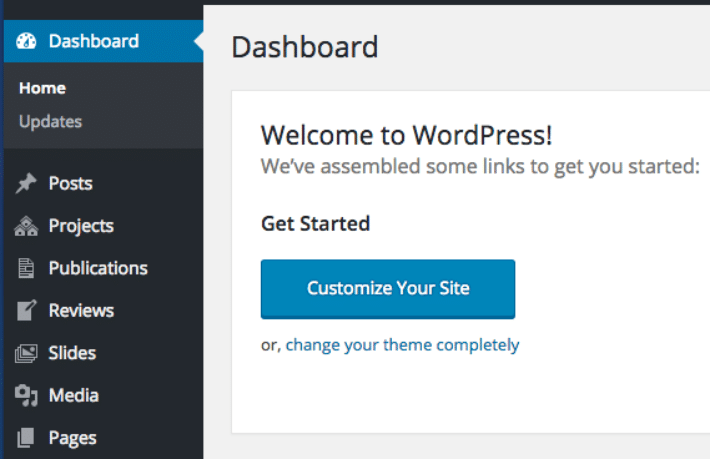Click the Media camera and music icon
This screenshot has height=459, width=710.
(27, 396)
